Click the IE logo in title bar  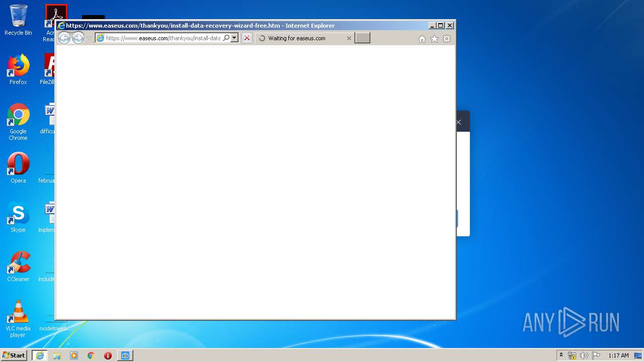[x=61, y=26]
